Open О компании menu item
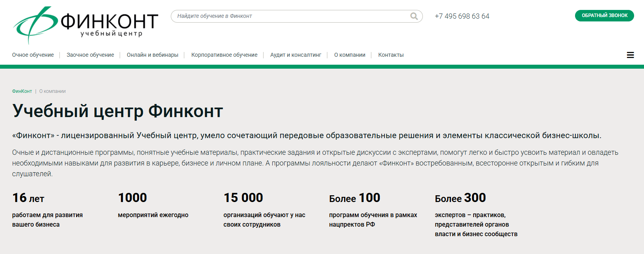 tap(350, 55)
